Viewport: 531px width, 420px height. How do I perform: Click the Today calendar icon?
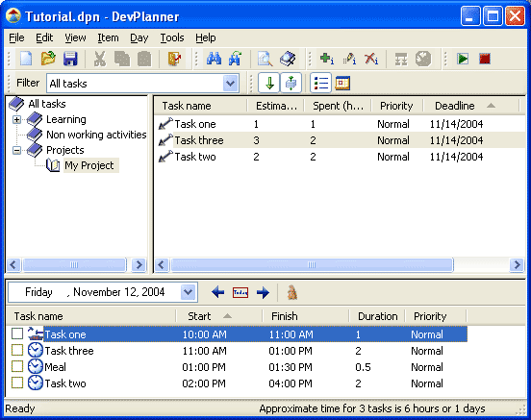tap(240, 292)
